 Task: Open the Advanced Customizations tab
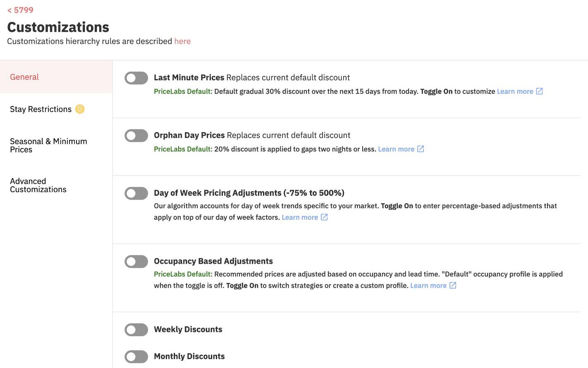(x=38, y=185)
